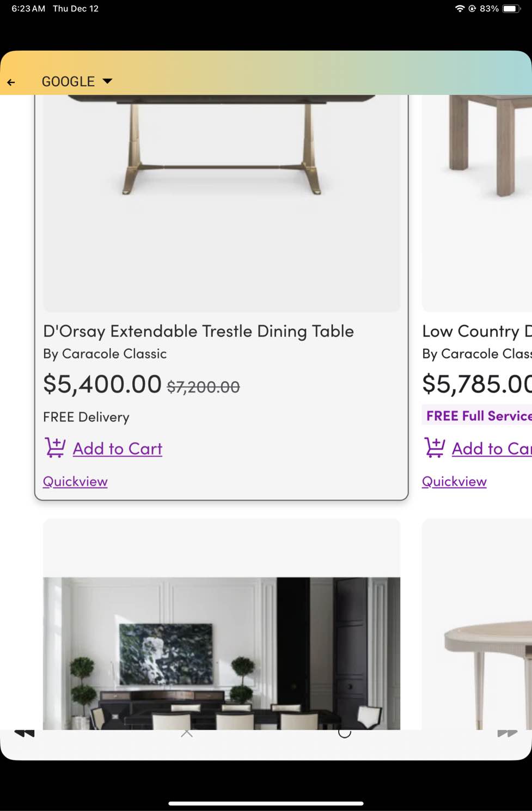Tap the dining room scene photo
This screenshot has height=811, width=532.
[222, 654]
